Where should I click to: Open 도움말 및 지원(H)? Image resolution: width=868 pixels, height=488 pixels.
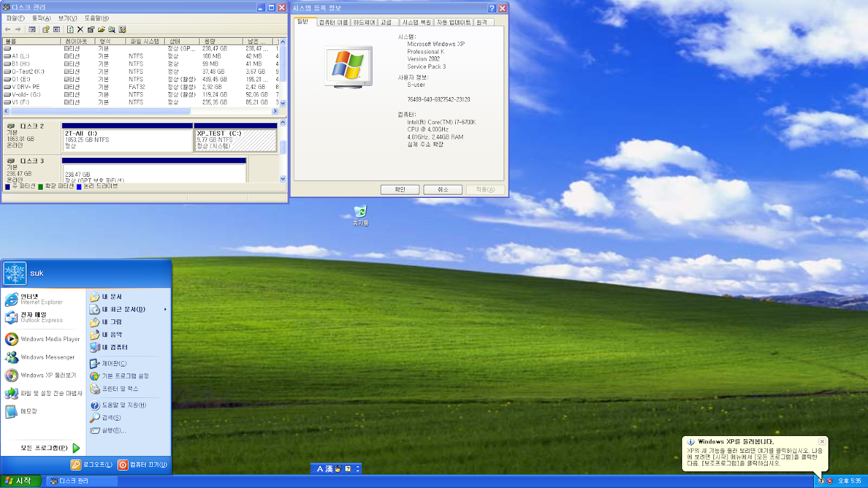[118, 405]
